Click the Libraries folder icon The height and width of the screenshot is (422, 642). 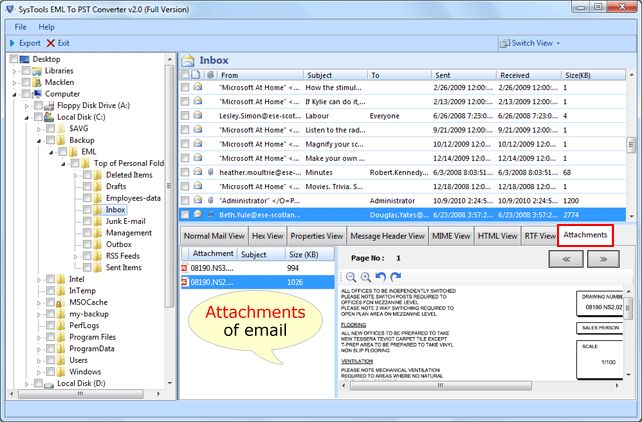(x=37, y=71)
